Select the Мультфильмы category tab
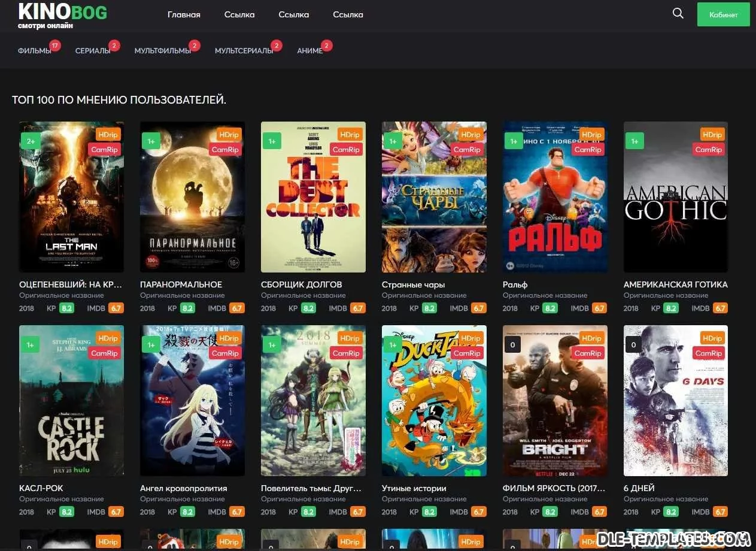This screenshot has height=551, width=756. pos(162,51)
